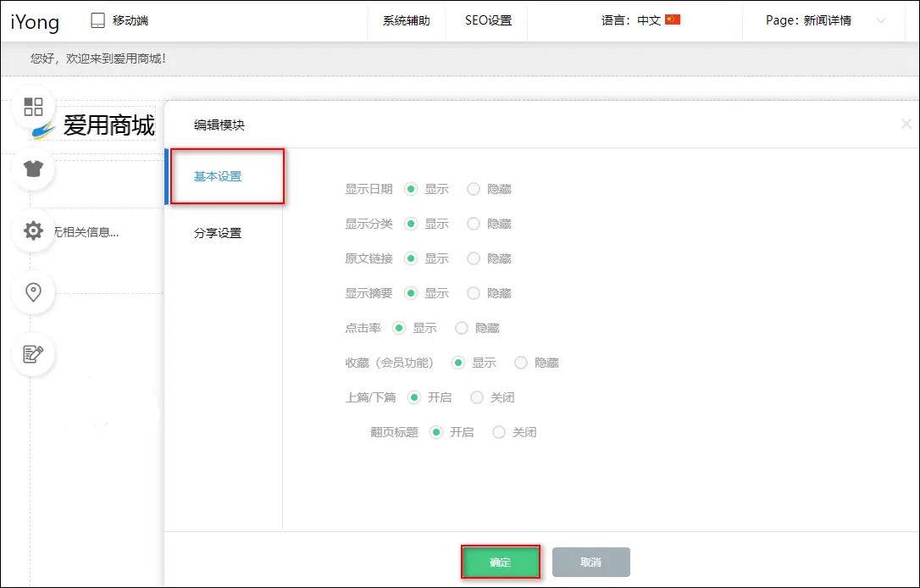
Task: Close the 编辑模块 dialog with X
Action: click(906, 125)
